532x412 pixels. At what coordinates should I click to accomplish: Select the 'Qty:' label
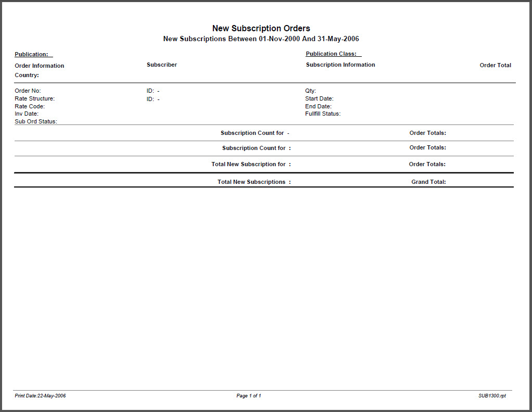[310, 91]
